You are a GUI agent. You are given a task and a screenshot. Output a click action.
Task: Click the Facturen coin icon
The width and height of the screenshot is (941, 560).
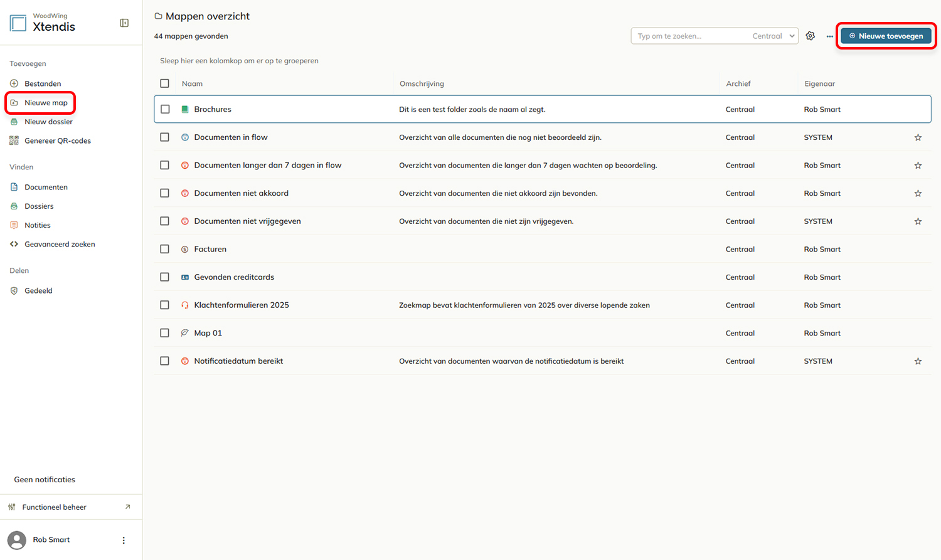coord(185,250)
